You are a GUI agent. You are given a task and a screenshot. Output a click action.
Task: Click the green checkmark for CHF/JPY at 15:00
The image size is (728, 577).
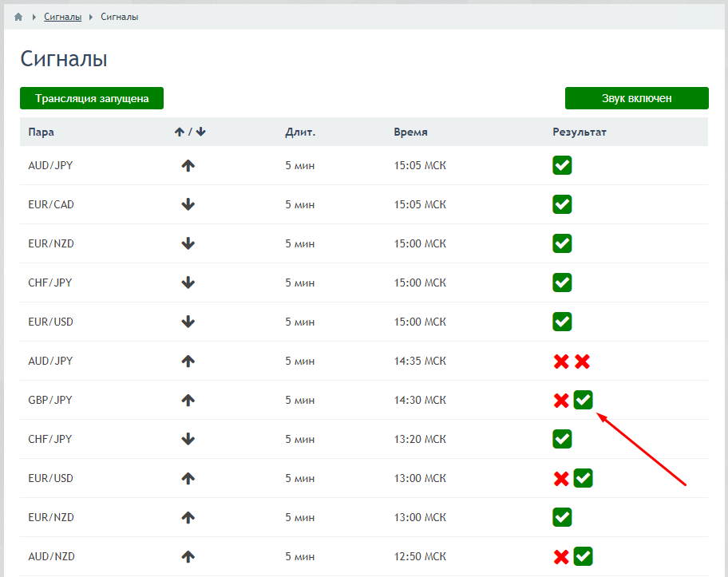tap(562, 283)
